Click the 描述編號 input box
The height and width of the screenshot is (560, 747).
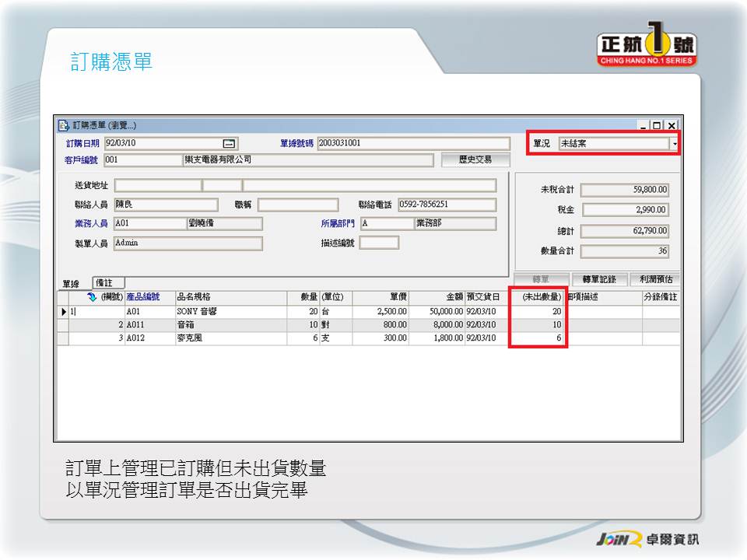tap(379, 243)
